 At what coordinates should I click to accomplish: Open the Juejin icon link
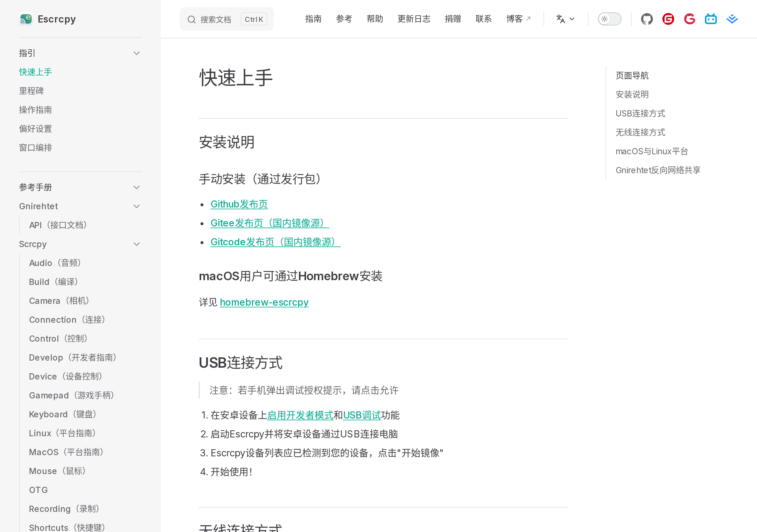coord(732,19)
